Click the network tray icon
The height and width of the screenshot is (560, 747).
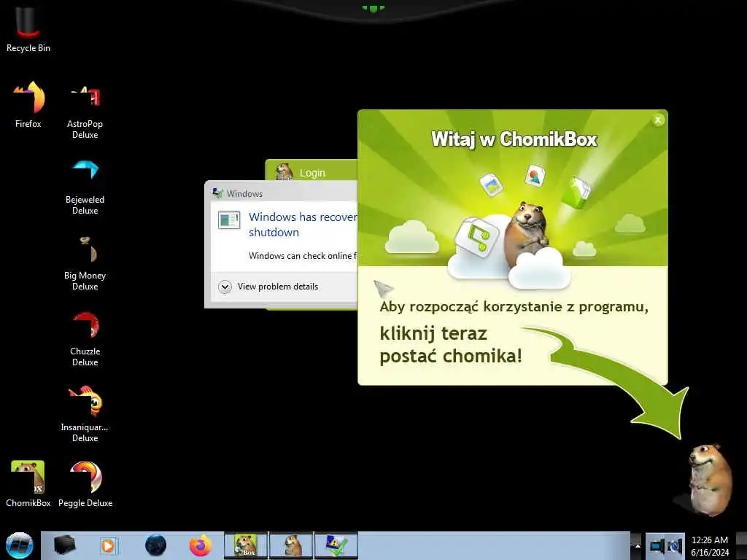(x=657, y=545)
